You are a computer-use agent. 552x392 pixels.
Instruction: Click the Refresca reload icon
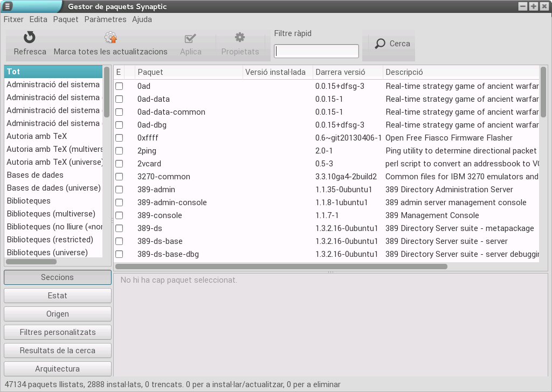click(30, 38)
